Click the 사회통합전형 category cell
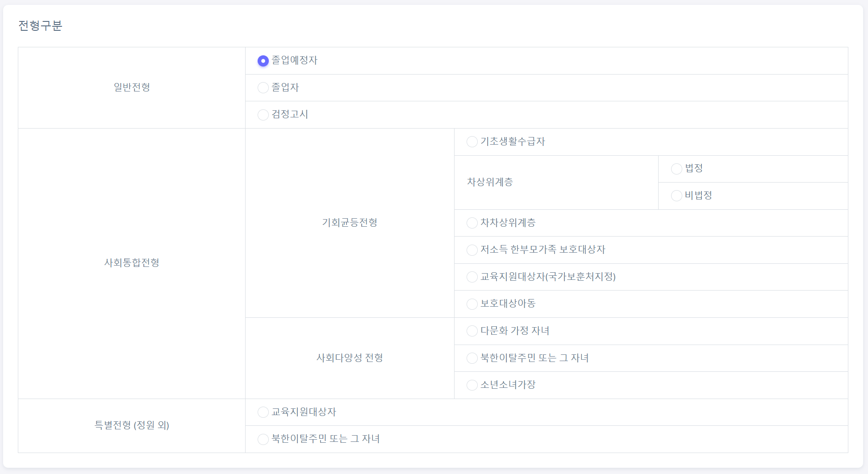Screen dimensions: 868x474 click(132, 263)
